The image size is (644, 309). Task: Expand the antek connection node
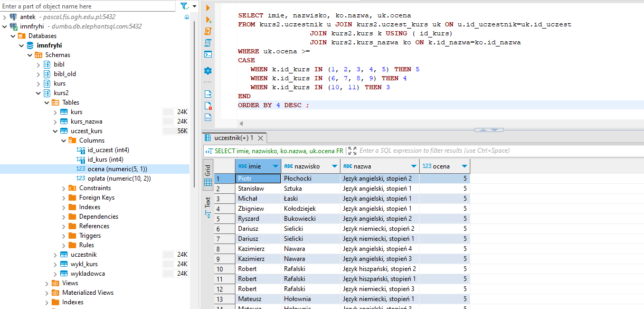pyautogui.click(x=5, y=17)
